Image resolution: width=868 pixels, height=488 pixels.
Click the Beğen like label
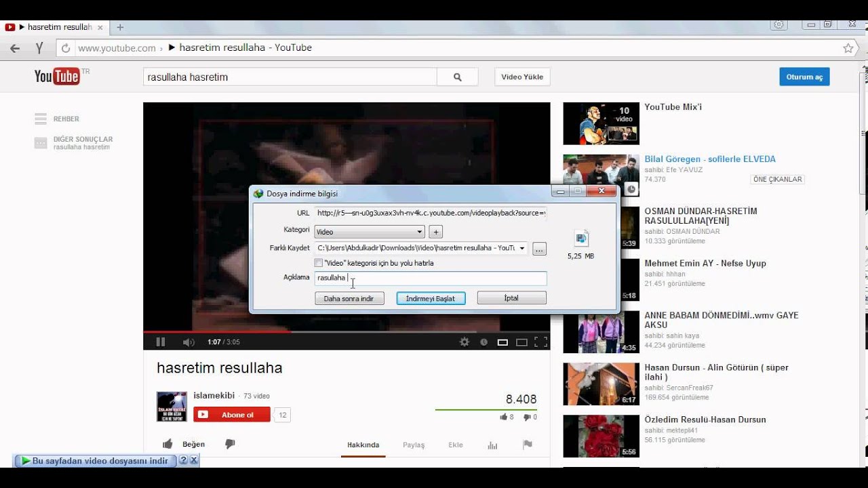[193, 445]
